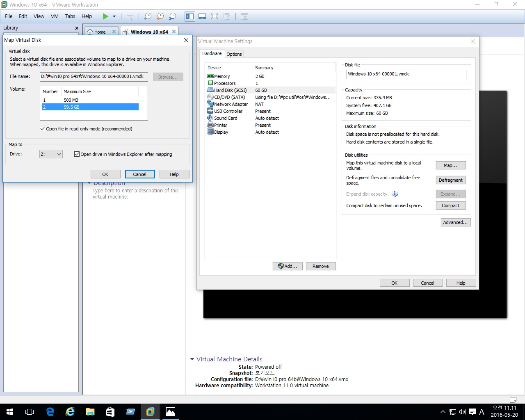525x420 pixels.
Task: Select the USB Controller device
Action: [x=270, y=111]
